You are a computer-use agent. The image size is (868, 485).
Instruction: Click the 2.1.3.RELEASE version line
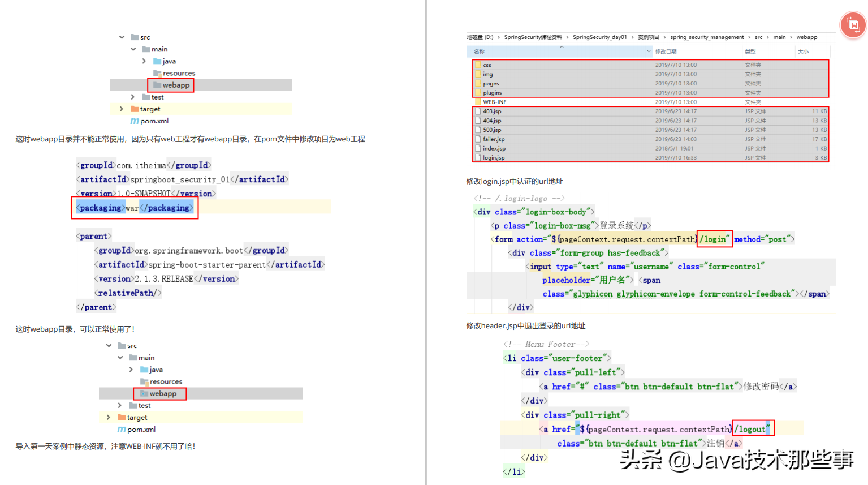pos(166,278)
